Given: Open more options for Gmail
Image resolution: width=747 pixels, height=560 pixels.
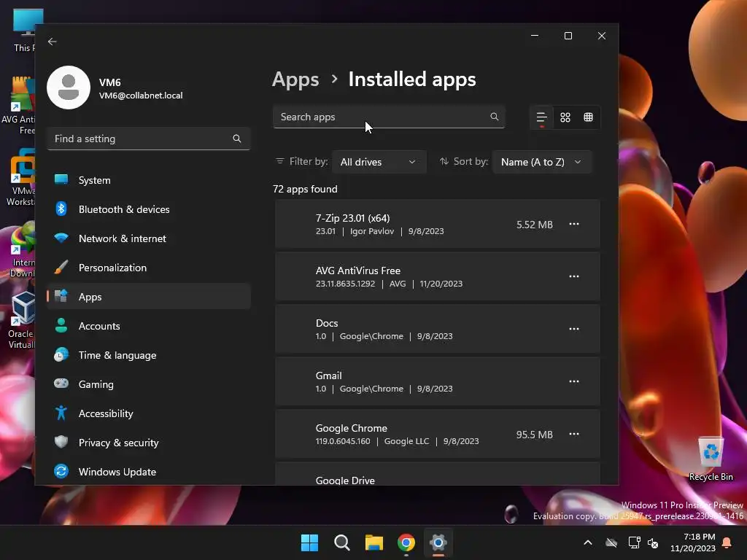Looking at the screenshot, I should [574, 381].
